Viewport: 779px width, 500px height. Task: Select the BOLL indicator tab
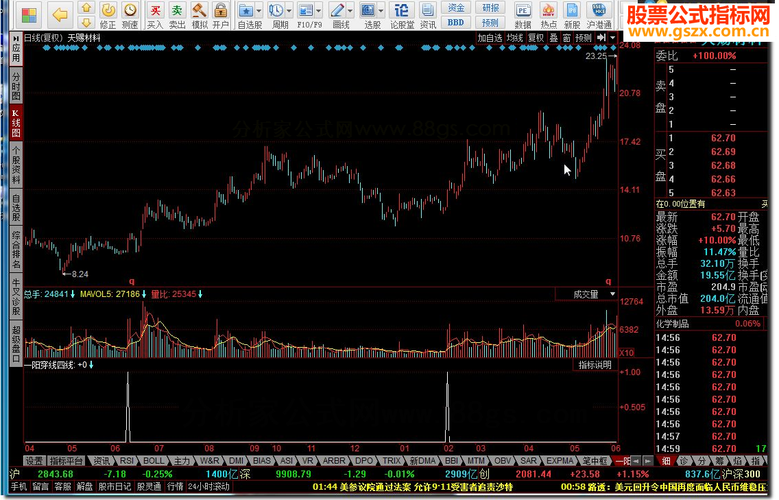(153, 461)
